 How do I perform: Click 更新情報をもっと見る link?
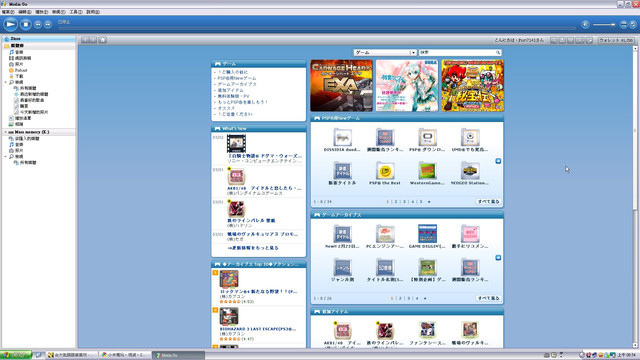[253, 248]
